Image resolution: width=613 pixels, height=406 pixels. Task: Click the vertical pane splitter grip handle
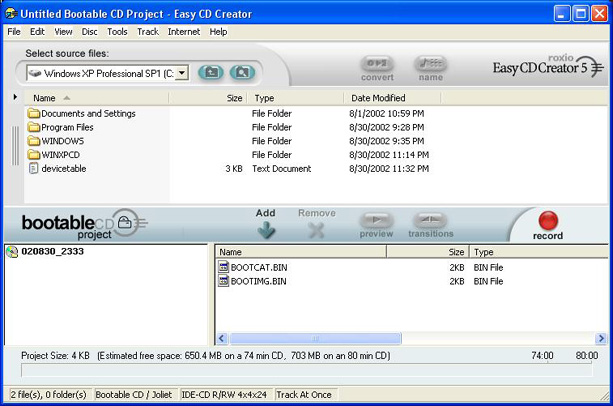coord(15,145)
